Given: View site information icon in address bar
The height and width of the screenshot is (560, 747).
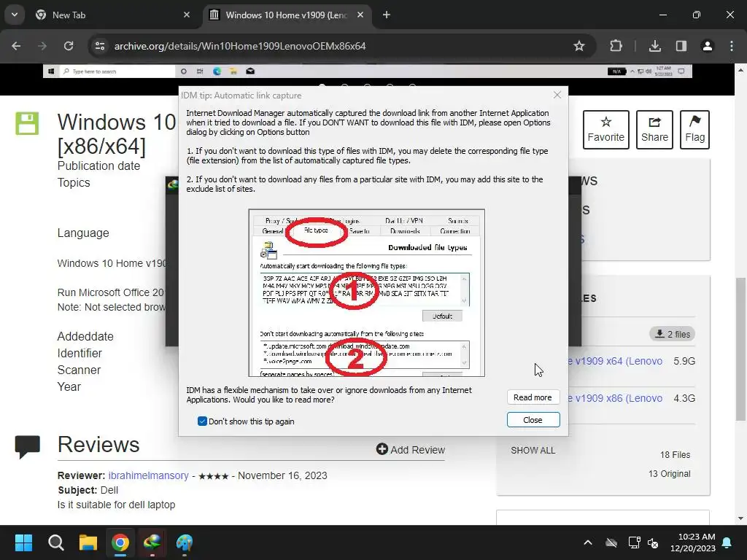Looking at the screenshot, I should click(x=100, y=46).
